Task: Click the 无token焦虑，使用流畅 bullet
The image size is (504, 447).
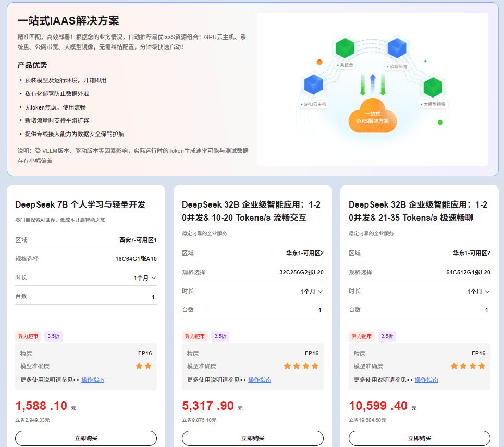Action: pyautogui.click(x=55, y=107)
